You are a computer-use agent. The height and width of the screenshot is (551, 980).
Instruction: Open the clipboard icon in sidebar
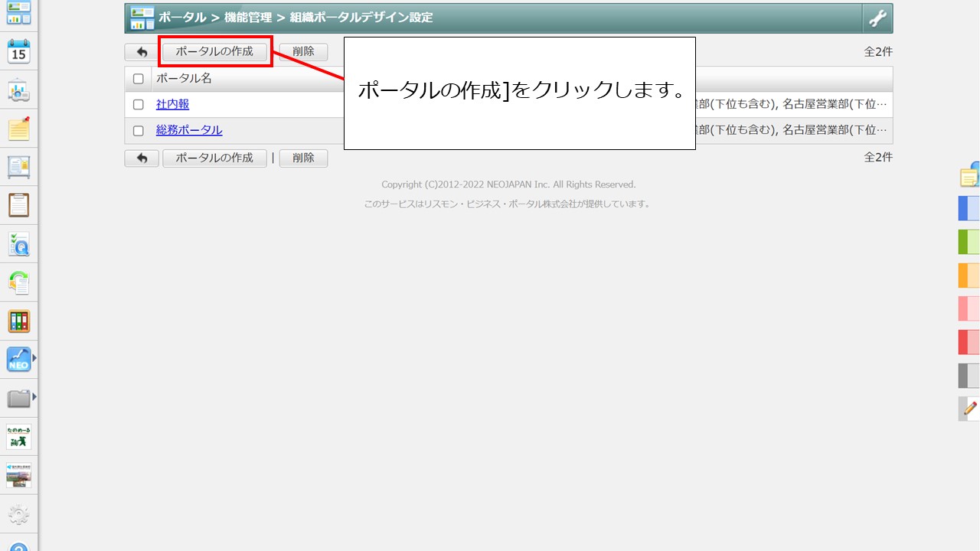[18, 205]
